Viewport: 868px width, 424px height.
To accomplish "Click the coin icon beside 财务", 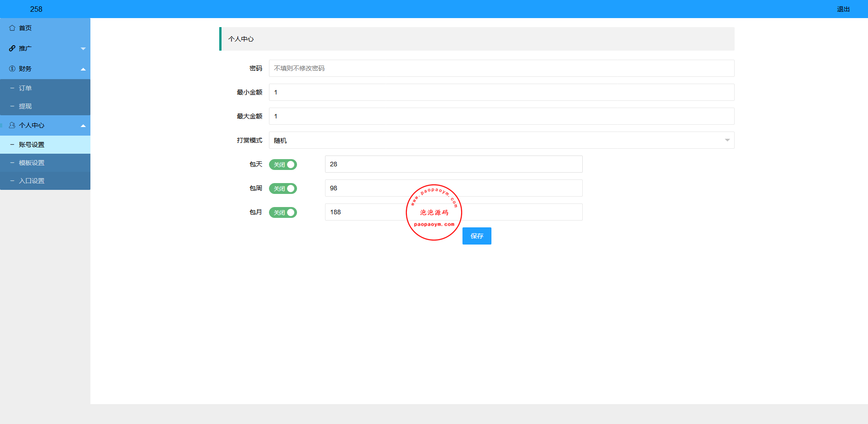I will [12, 69].
